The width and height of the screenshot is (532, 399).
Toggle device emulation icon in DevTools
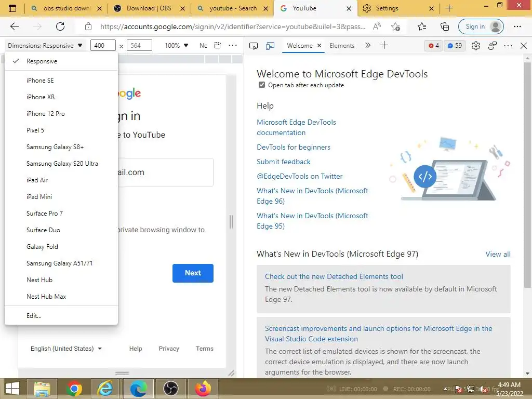(270, 46)
